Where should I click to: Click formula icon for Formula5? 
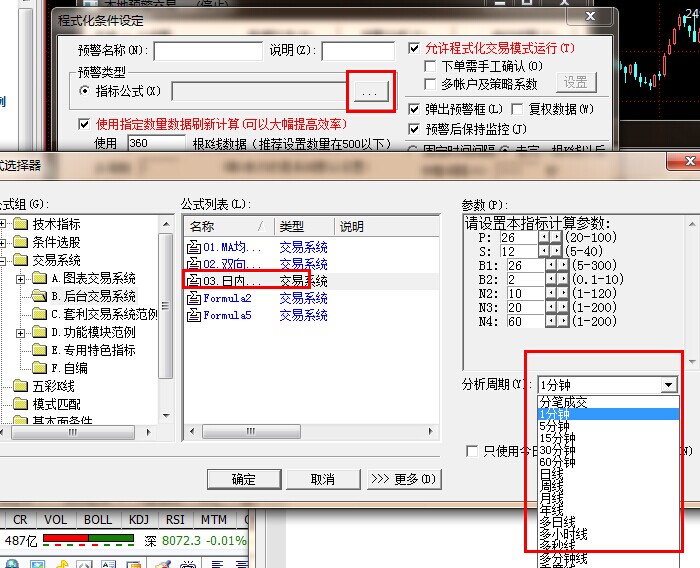pyautogui.click(x=194, y=315)
